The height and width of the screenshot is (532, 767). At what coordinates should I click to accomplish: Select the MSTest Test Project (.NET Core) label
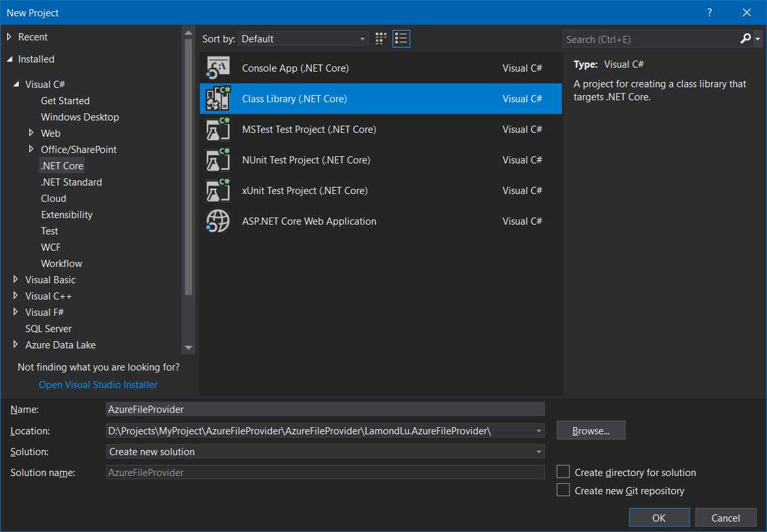pyautogui.click(x=309, y=129)
